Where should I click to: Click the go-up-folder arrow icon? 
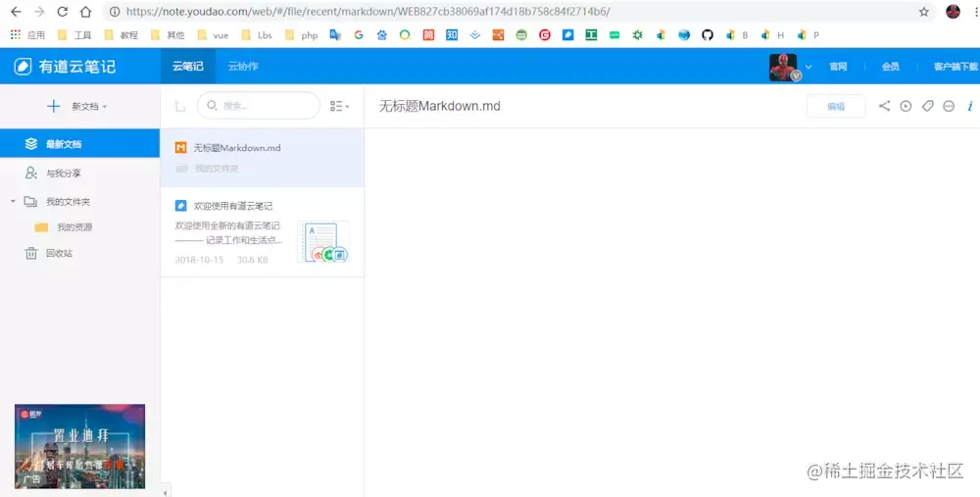[x=180, y=106]
